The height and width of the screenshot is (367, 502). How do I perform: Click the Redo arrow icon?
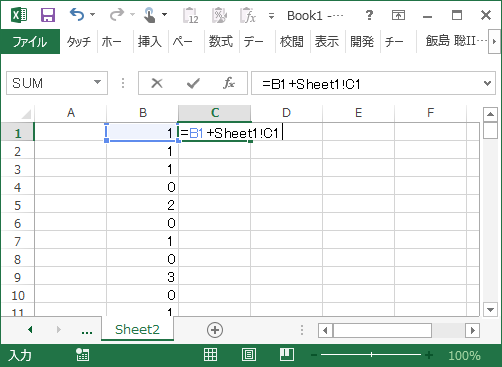pyautogui.click(x=117, y=15)
